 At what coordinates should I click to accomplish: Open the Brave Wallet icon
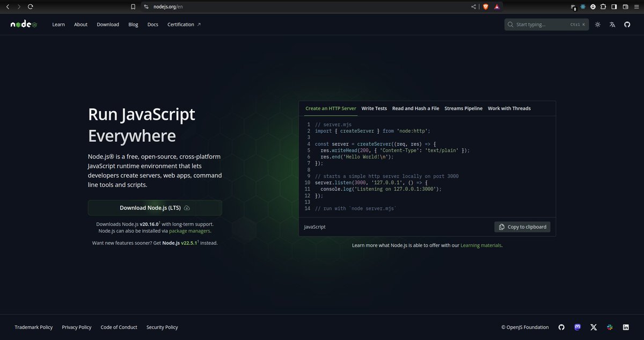(625, 6)
